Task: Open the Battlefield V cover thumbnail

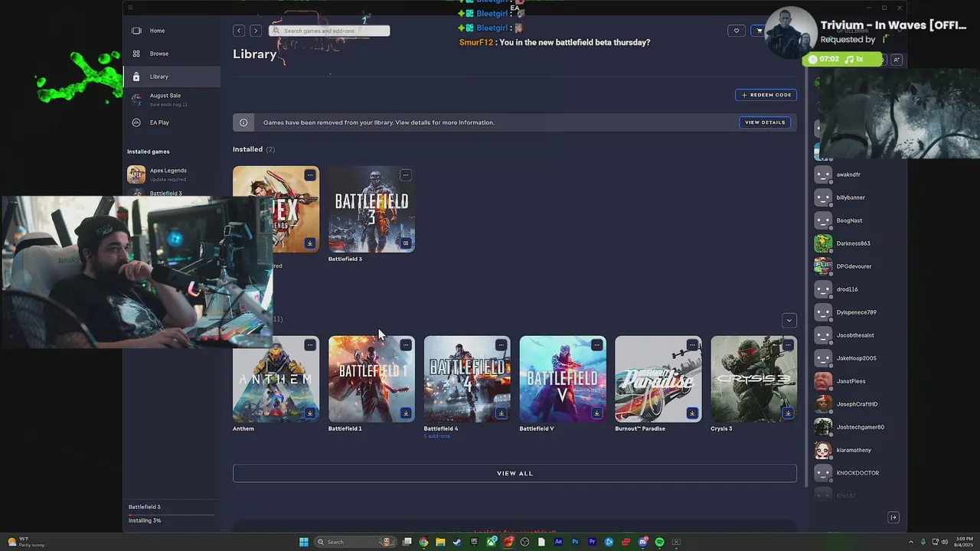Action: coord(563,379)
